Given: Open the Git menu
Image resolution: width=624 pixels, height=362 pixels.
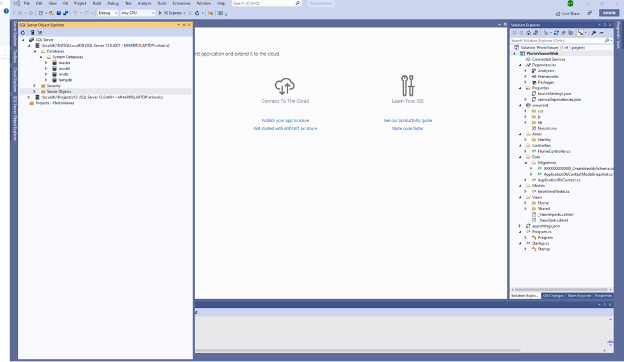Looking at the screenshot, I should click(x=65, y=3).
